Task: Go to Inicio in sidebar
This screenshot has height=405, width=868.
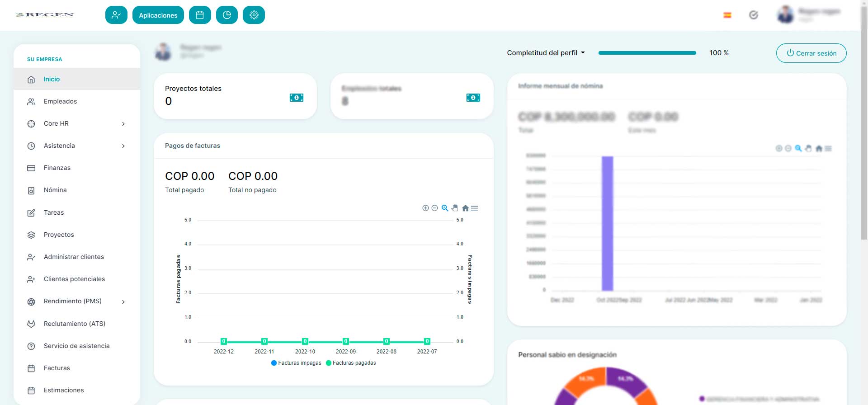Action: click(x=77, y=79)
